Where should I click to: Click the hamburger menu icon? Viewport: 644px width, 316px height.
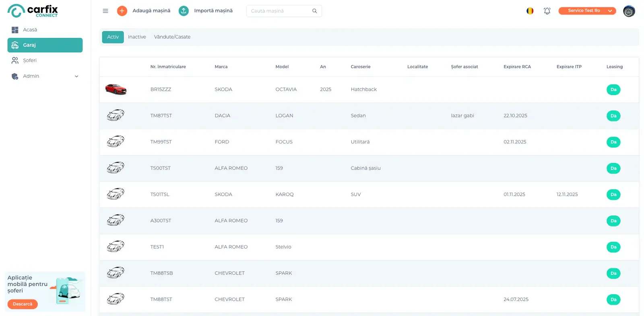(105, 11)
